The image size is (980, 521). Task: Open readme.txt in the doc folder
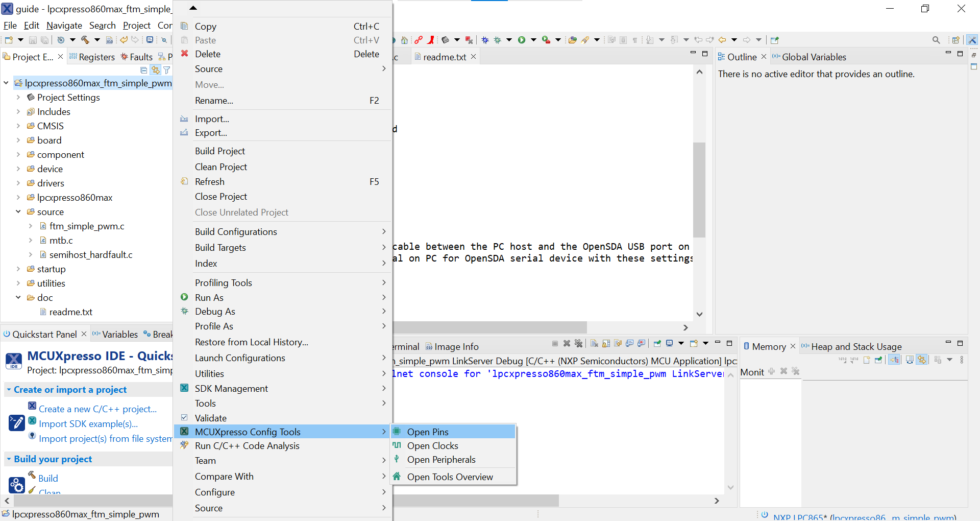point(70,312)
